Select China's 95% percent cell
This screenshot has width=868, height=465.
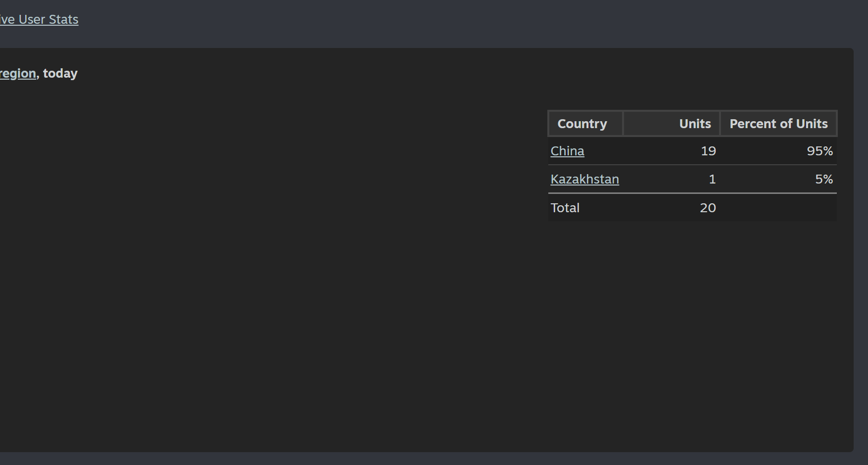click(x=820, y=151)
